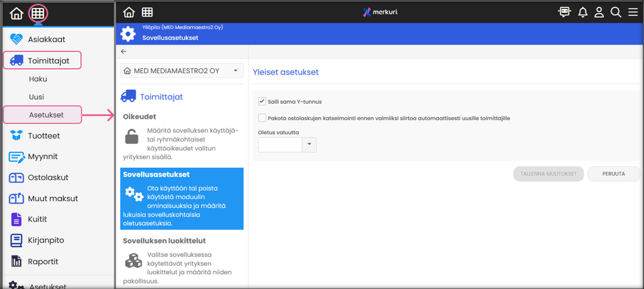Open notifications bell icon
This screenshot has width=644, height=289.
pos(583,12)
